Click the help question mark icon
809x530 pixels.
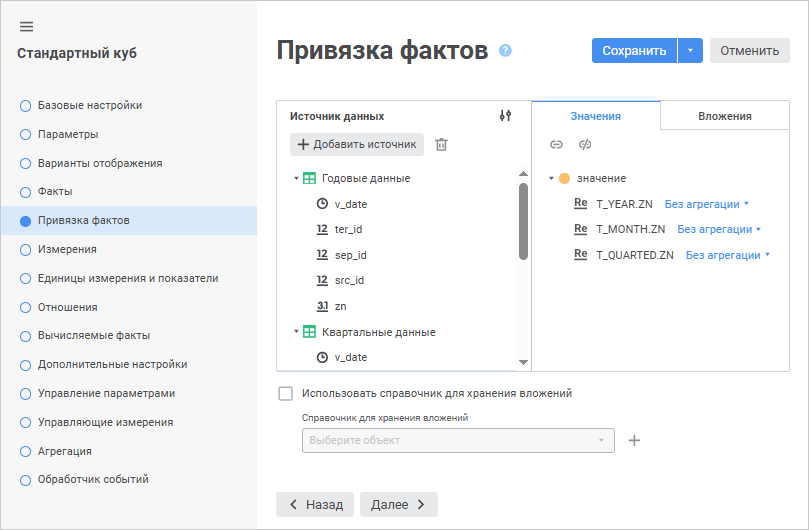pyautogui.click(x=505, y=50)
